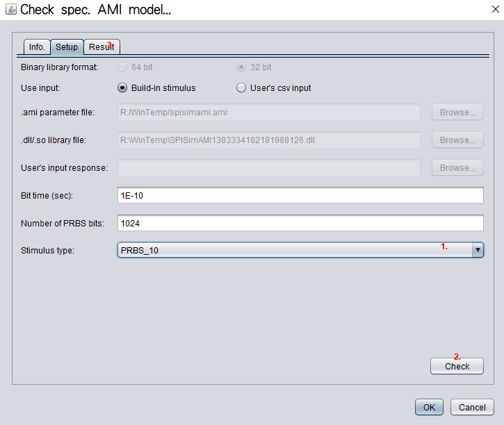Expand the Stimulus type PRBS_10 dropdown
This screenshot has width=504, height=425.
(x=477, y=251)
